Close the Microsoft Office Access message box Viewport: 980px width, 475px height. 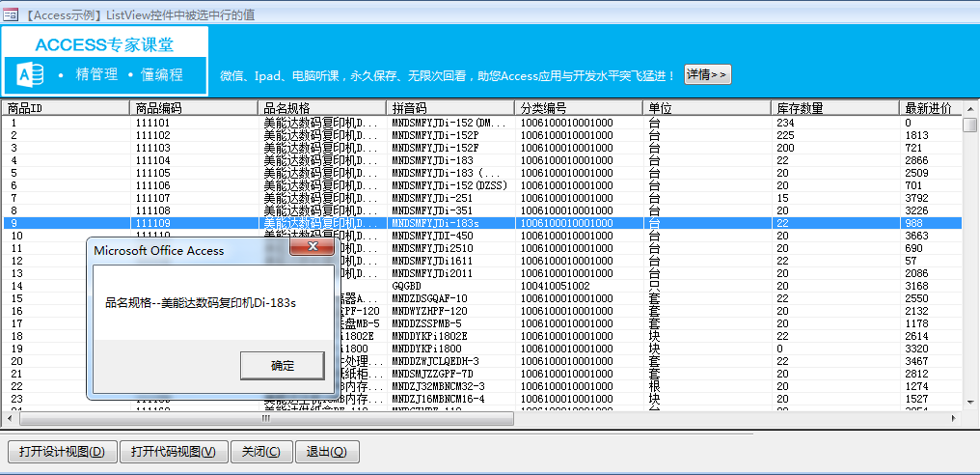(313, 246)
